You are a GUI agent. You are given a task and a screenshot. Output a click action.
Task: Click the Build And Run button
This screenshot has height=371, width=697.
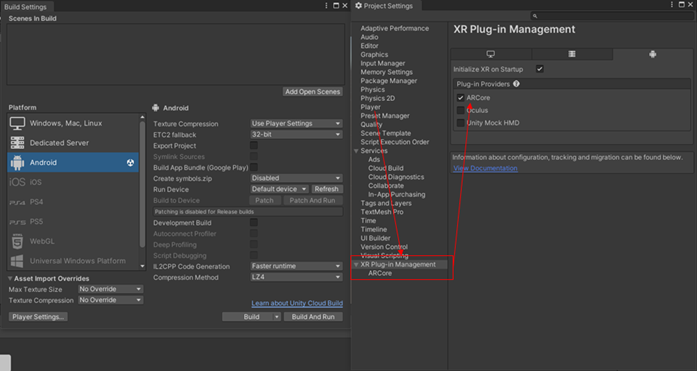[313, 317]
